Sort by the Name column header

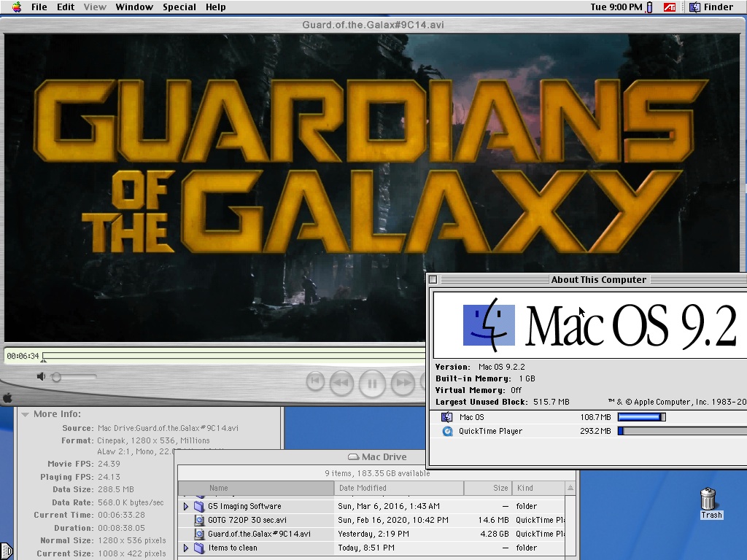tap(256, 488)
